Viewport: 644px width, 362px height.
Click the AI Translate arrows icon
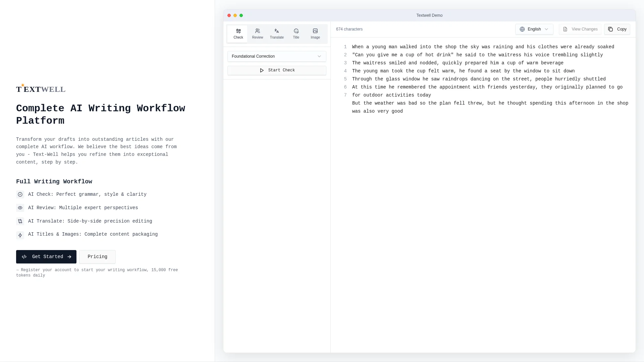[20, 221]
